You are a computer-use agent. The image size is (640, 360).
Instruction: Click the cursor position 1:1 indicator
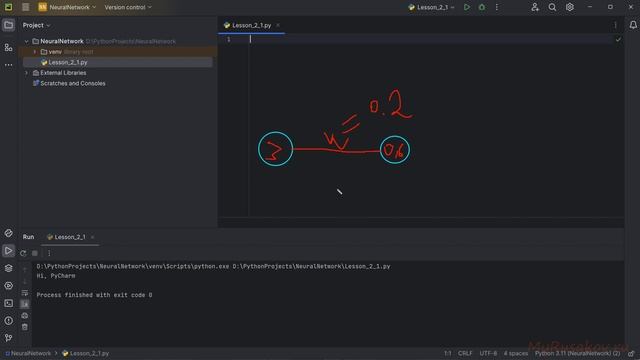click(448, 353)
